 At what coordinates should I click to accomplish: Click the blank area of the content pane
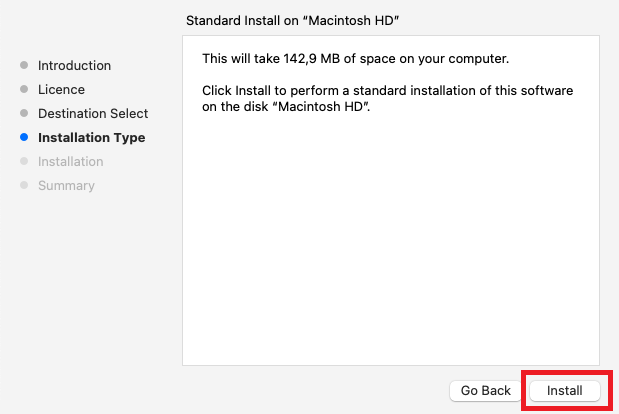click(390, 250)
